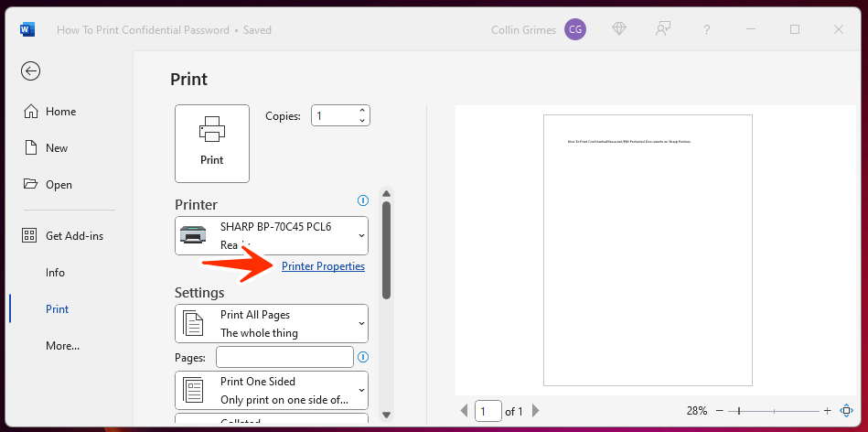Click the Pages info icon
This screenshot has width=868, height=432.
pos(363,357)
